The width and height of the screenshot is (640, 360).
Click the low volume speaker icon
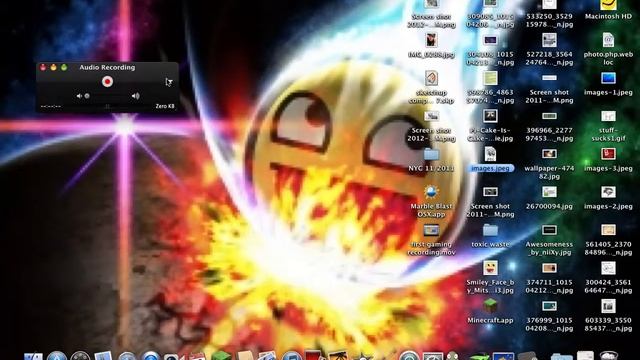(79, 96)
